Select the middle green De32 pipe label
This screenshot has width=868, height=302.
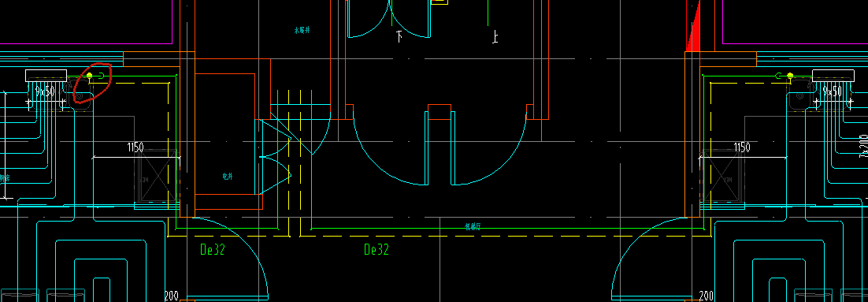377,250
